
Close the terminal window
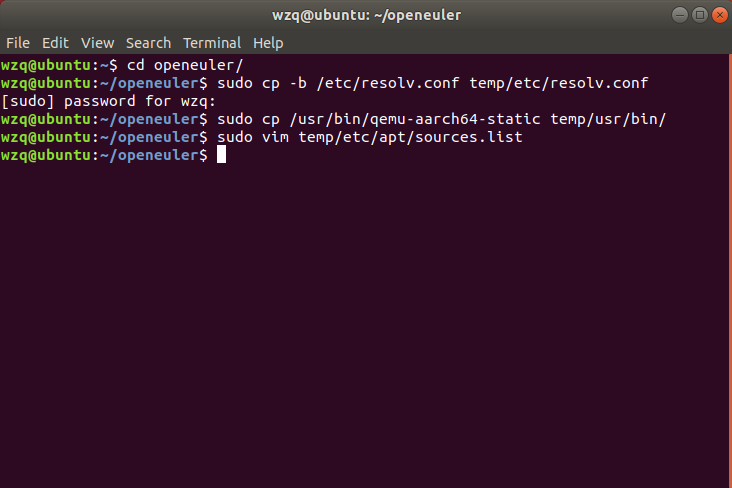720,15
